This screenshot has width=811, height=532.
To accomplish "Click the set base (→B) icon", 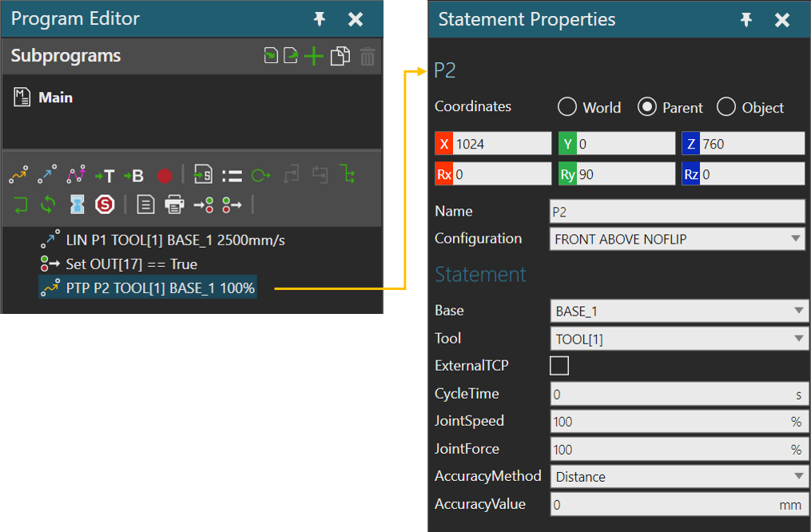I will tap(133, 176).
